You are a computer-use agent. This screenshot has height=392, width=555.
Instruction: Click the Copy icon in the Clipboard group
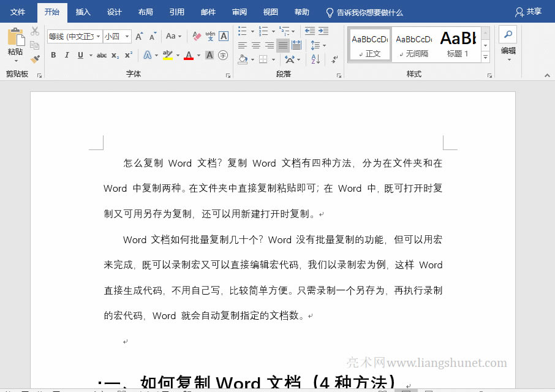(x=34, y=43)
